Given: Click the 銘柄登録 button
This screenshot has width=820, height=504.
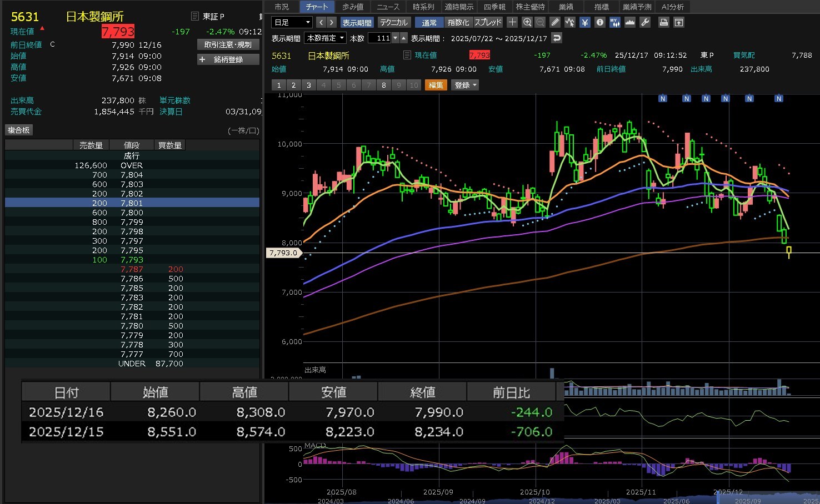Looking at the screenshot, I should 228,59.
